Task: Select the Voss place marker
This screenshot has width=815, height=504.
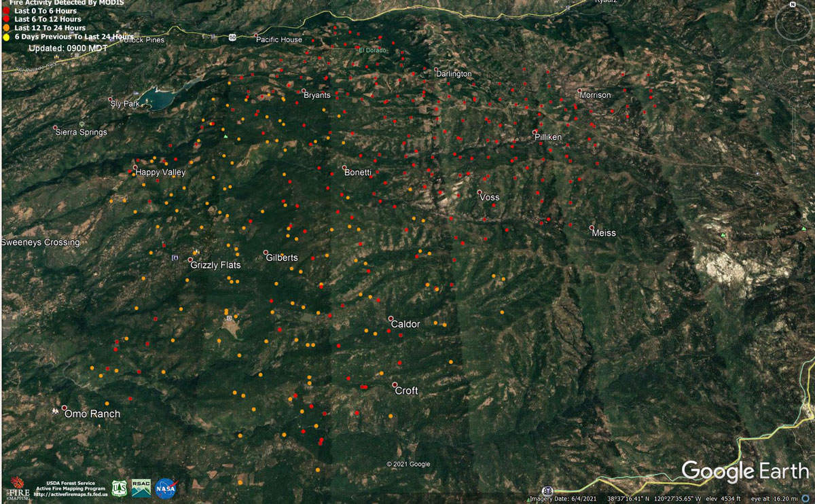Action: [479, 192]
